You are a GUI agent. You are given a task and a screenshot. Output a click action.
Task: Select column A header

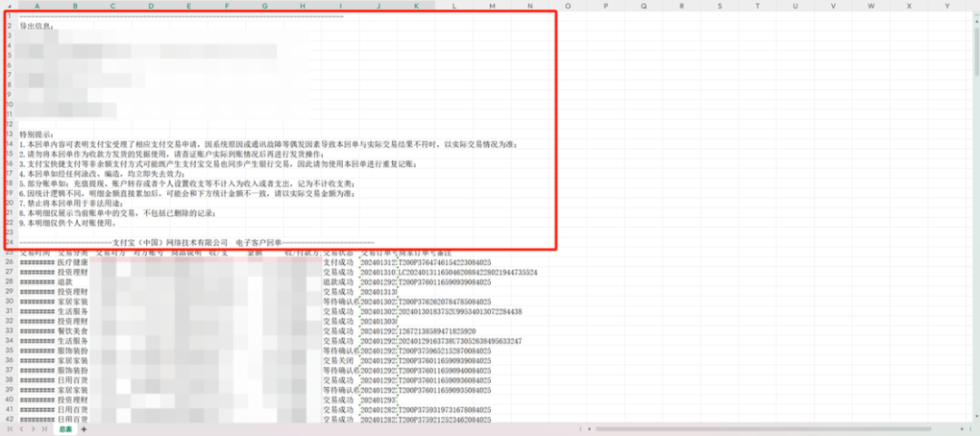[x=37, y=5]
